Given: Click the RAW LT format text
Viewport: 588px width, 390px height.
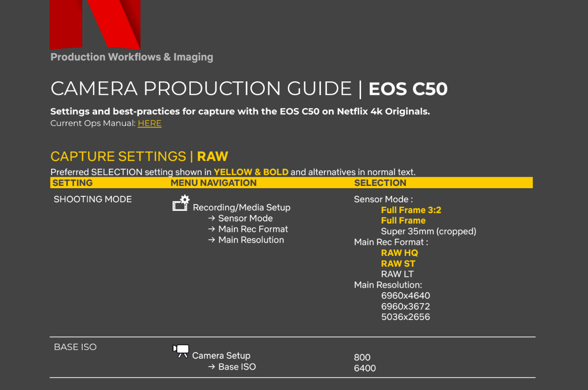Looking at the screenshot, I should click(x=397, y=274).
